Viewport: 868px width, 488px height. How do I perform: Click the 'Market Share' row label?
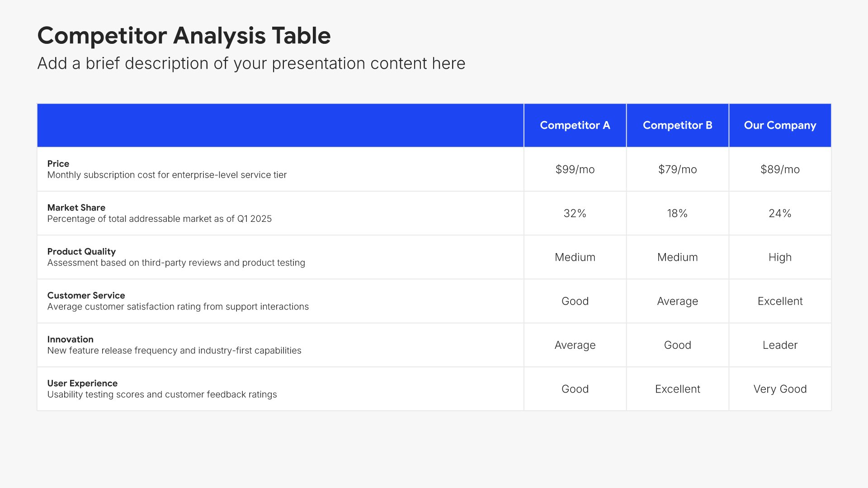click(76, 207)
